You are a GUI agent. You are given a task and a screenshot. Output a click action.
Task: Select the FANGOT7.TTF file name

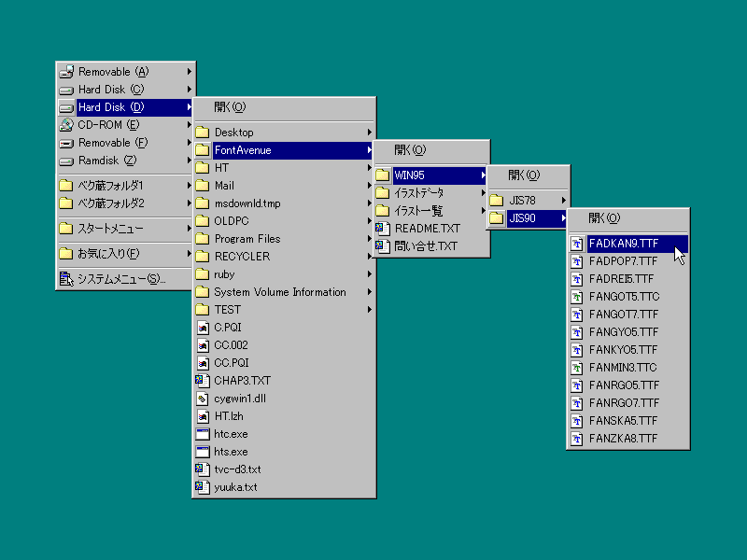pos(624,315)
